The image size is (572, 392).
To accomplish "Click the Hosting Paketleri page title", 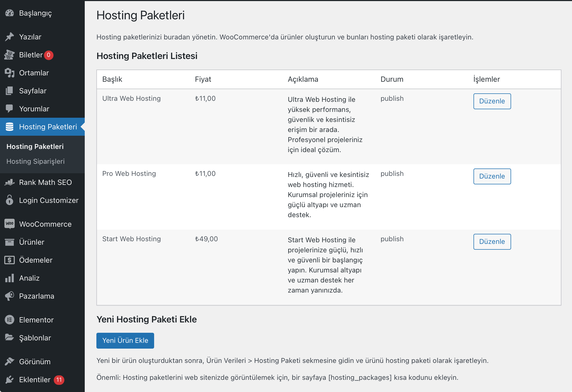I will 140,15.
